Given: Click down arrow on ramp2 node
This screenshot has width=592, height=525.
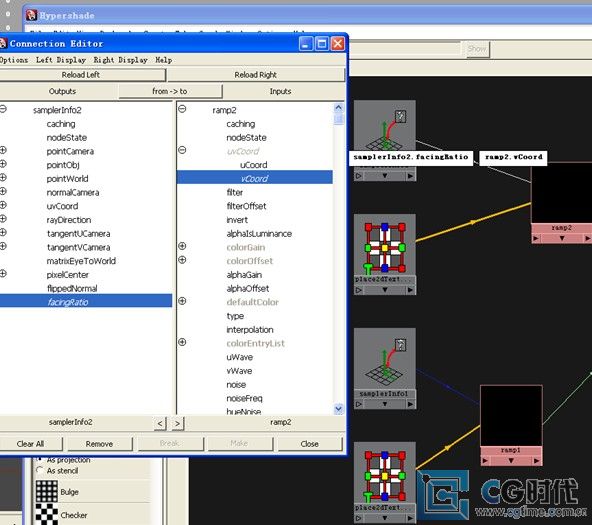Looking at the screenshot, I should tap(562, 238).
